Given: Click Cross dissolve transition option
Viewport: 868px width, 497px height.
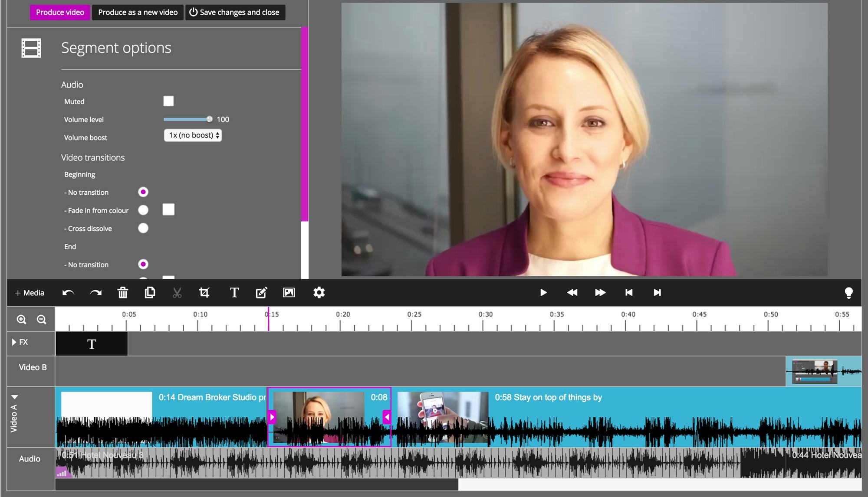Looking at the screenshot, I should (x=142, y=228).
